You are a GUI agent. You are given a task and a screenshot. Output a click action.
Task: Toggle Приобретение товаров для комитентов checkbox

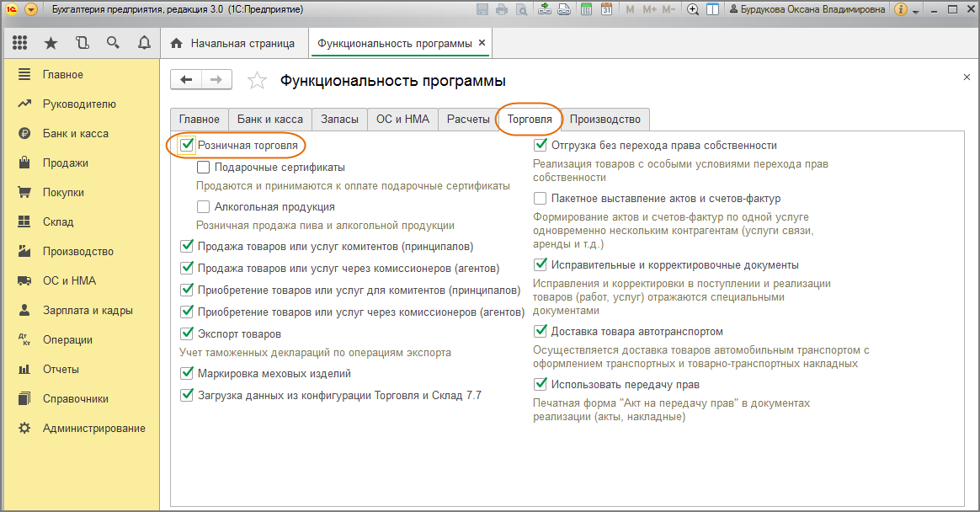[x=187, y=290]
